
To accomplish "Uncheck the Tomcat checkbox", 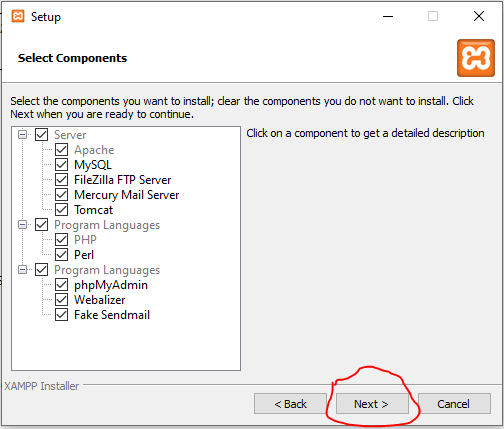I will click(x=62, y=210).
